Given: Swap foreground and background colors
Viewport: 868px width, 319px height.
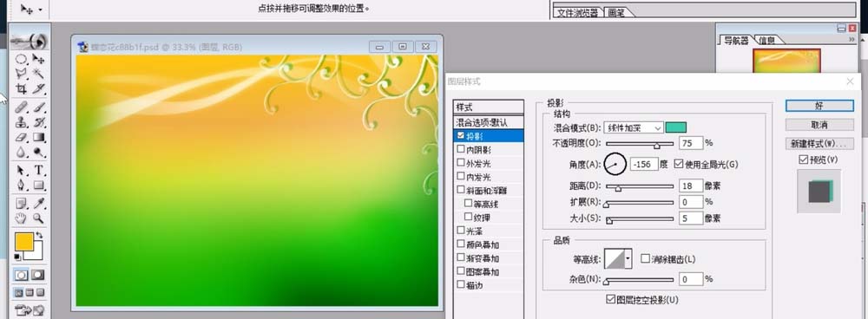Looking at the screenshot, I should point(39,236).
